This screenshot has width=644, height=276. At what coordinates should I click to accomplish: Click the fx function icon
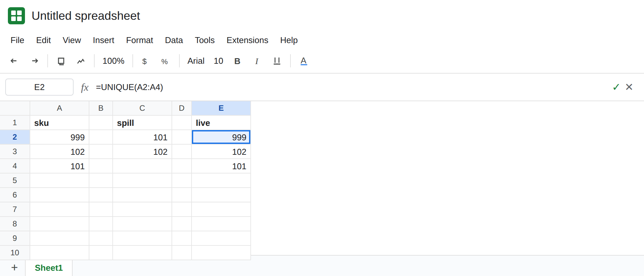click(x=85, y=87)
